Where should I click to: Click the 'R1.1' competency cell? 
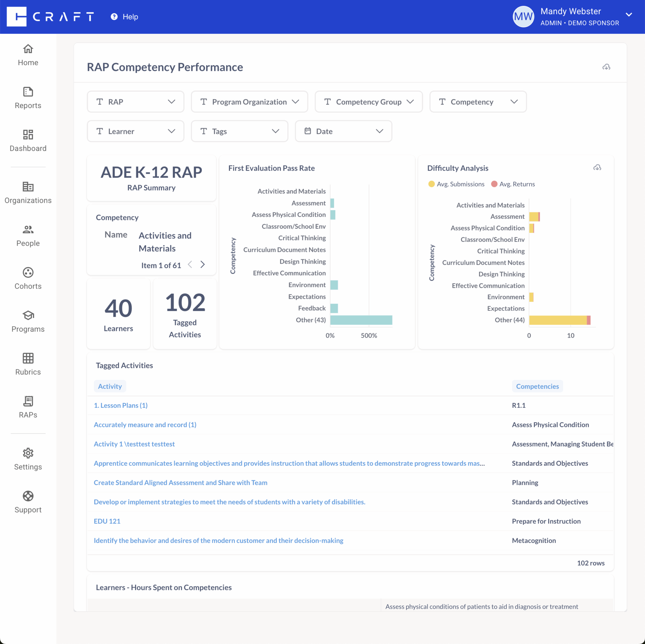518,405
